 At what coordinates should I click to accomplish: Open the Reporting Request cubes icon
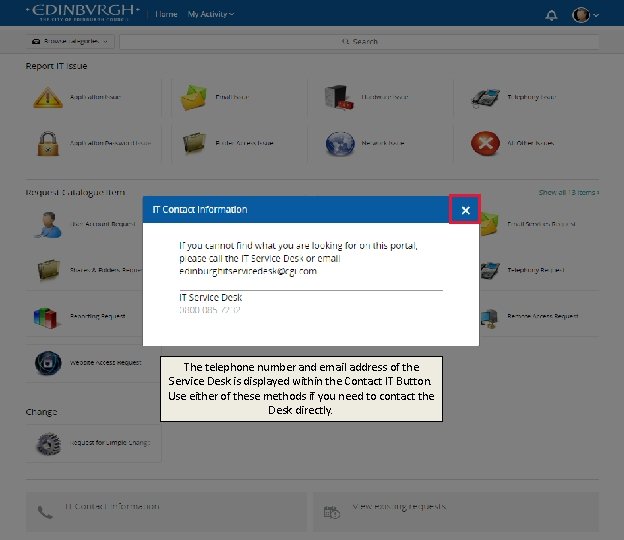point(45,318)
